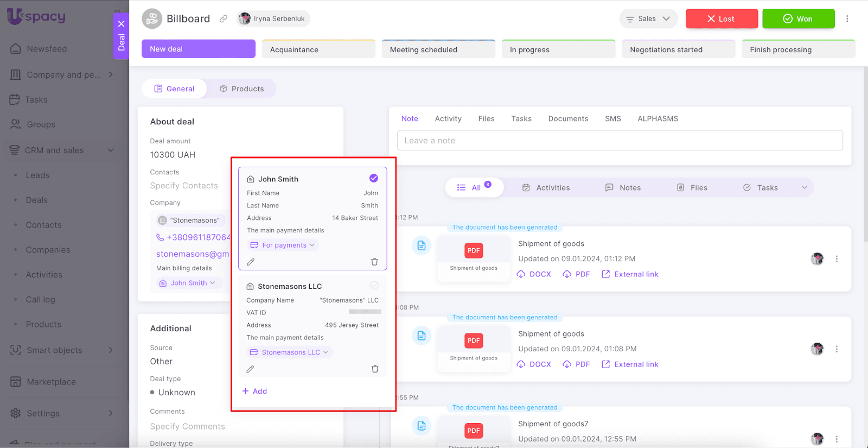868x448 pixels.
Task: Set deal stage to Negotiations started
Action: 678,49
